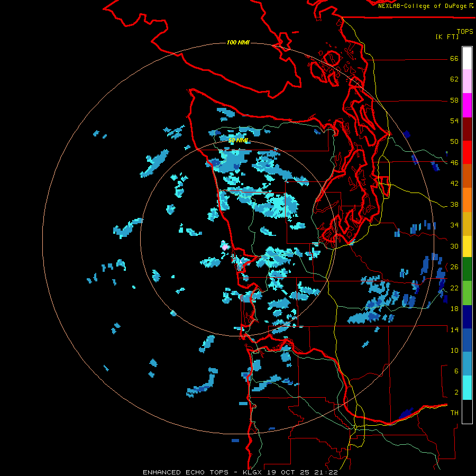Select the sky blue legend color band
This screenshot has width=476, height=476.
point(467,364)
